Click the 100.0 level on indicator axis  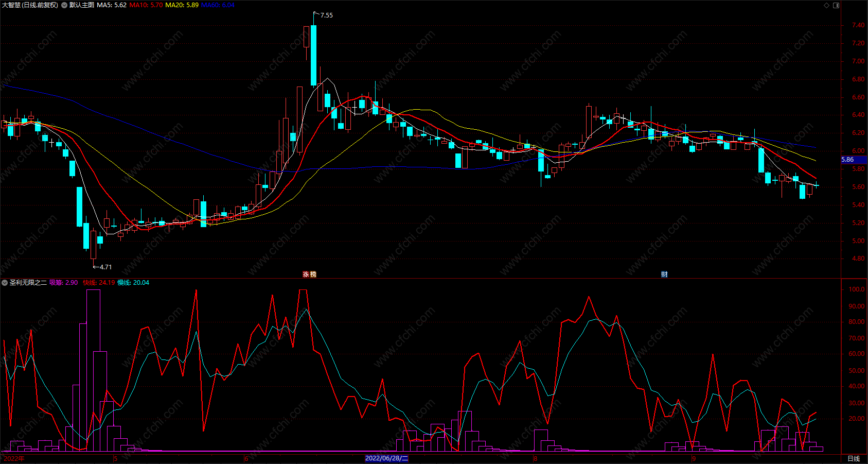click(857, 289)
